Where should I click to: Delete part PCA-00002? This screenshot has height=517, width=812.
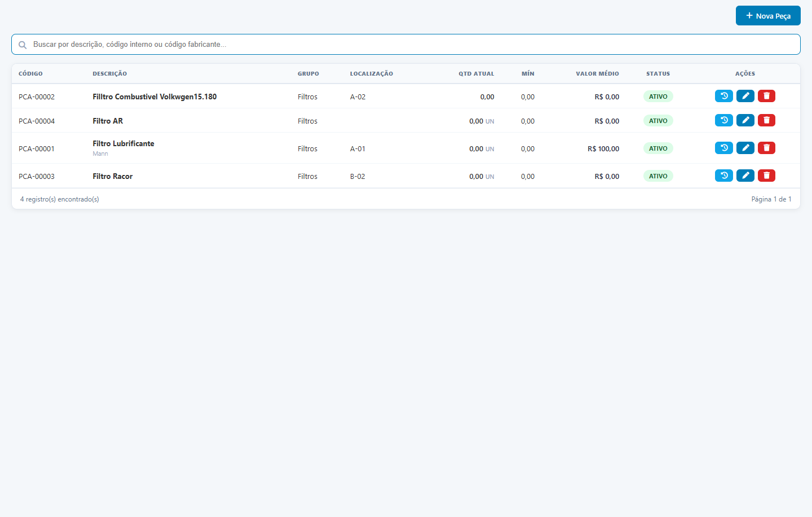click(x=766, y=96)
